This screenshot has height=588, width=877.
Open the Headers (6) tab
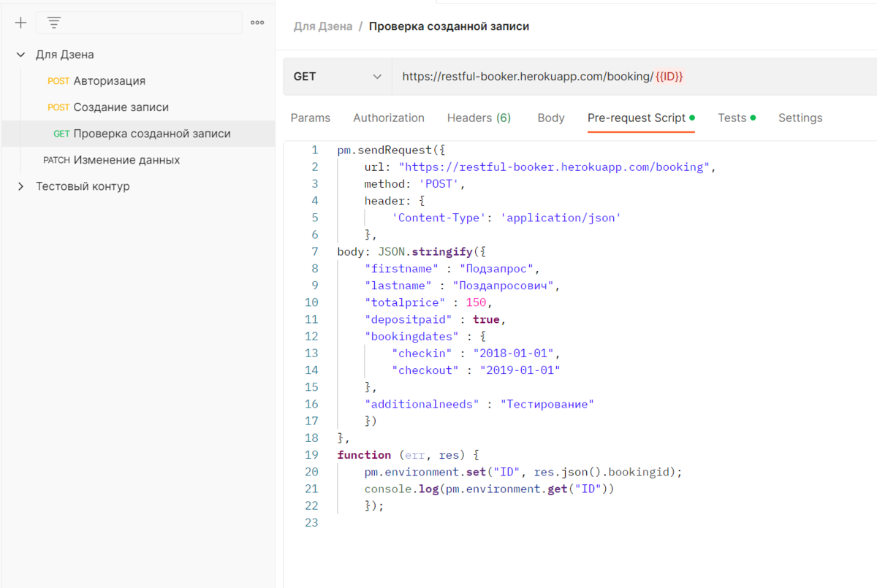[479, 118]
